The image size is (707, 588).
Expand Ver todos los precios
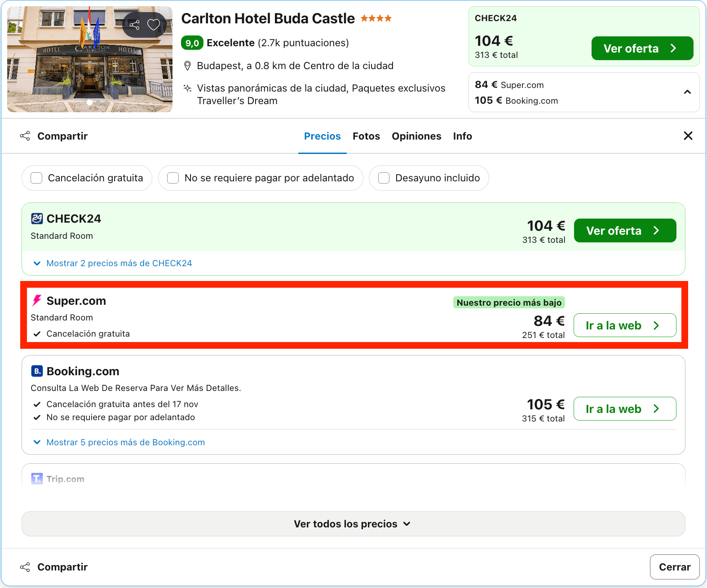353,524
